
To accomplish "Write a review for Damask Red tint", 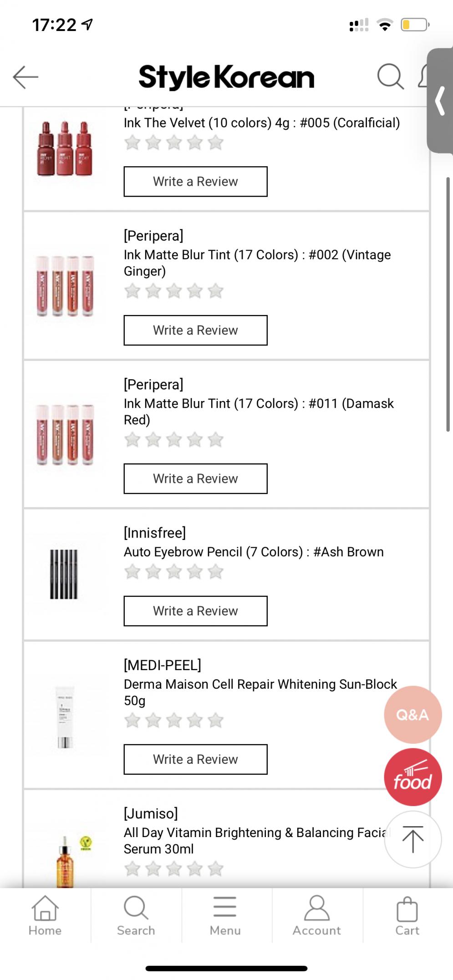I will pos(195,478).
